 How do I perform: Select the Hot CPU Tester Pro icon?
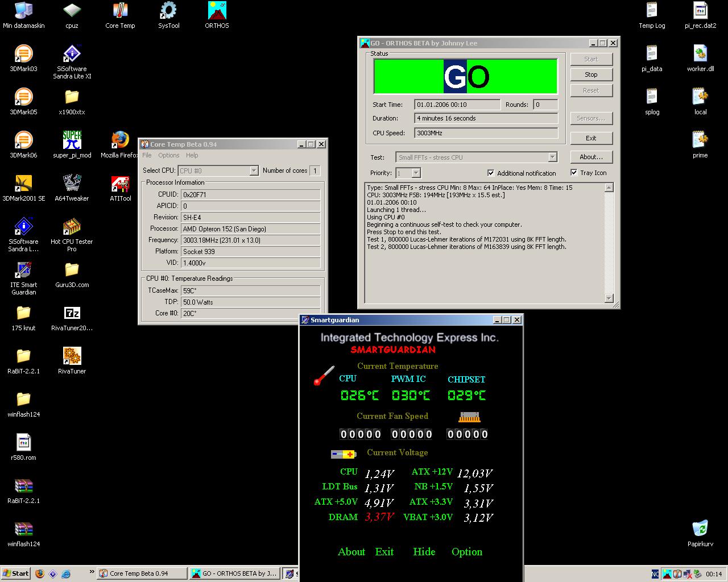coord(72,235)
